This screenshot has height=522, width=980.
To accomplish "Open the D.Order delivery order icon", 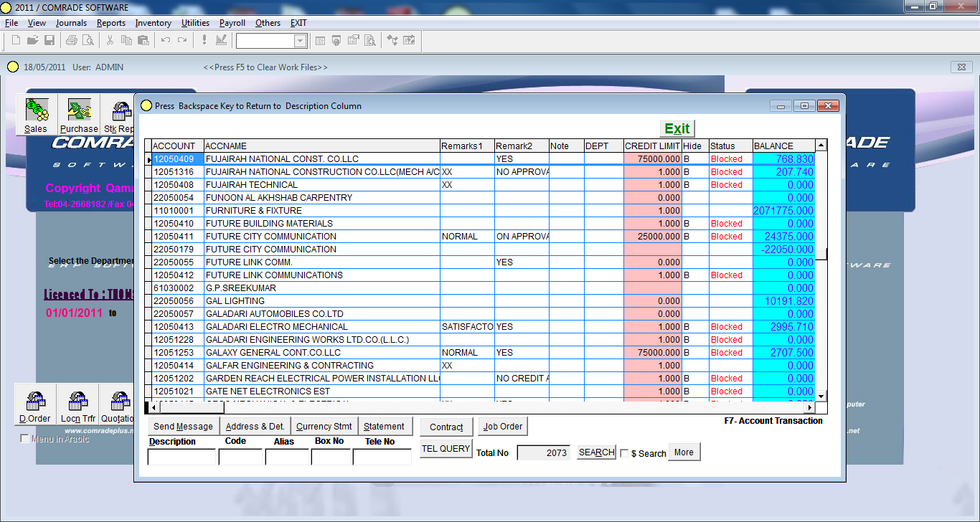I will [34, 402].
